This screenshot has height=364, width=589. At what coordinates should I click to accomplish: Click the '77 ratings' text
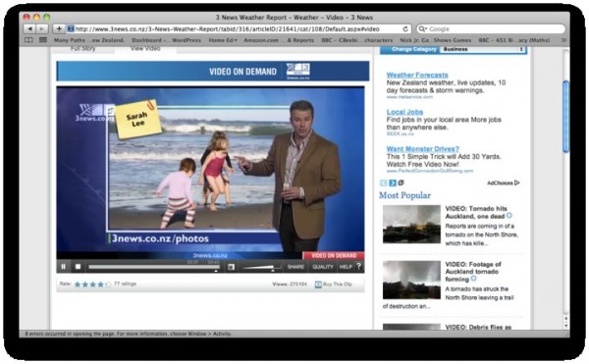[125, 284]
